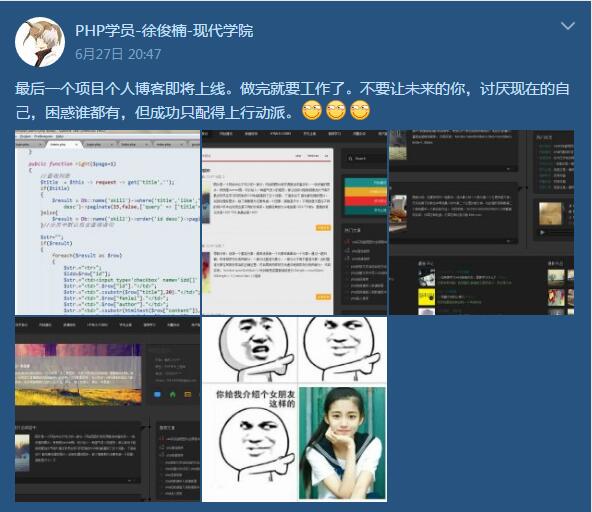Expand the post options chevron
This screenshot has height=512, width=592.
(567, 26)
